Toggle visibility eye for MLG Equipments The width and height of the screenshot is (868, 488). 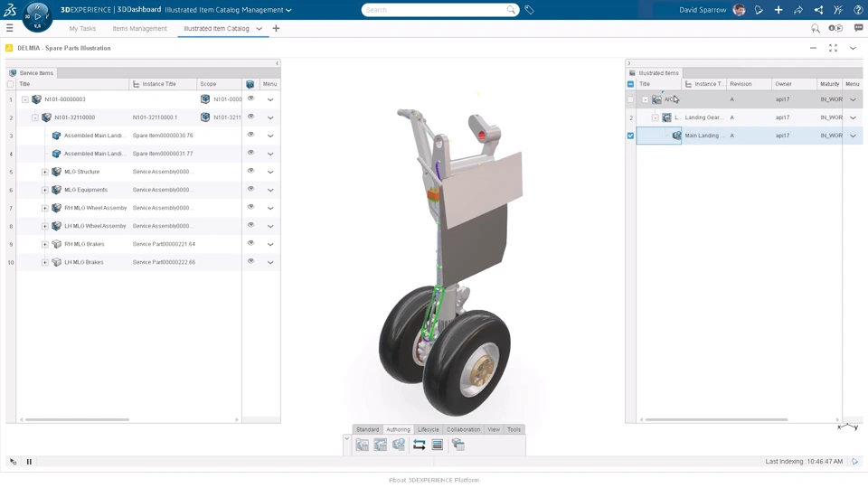click(x=250, y=189)
